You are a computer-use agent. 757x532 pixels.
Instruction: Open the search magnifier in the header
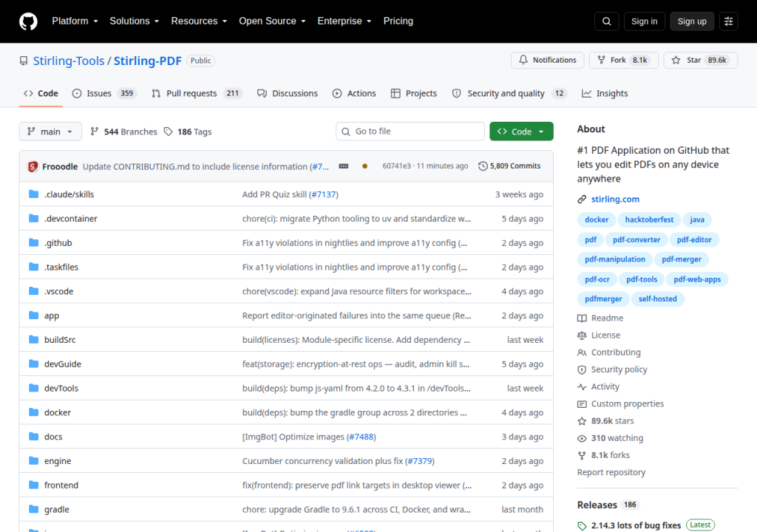pyautogui.click(x=606, y=21)
